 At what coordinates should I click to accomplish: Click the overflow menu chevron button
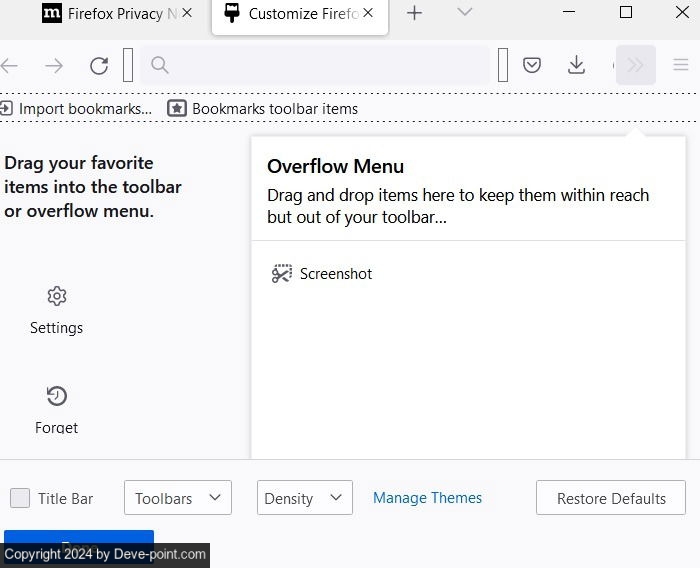pyautogui.click(x=635, y=66)
